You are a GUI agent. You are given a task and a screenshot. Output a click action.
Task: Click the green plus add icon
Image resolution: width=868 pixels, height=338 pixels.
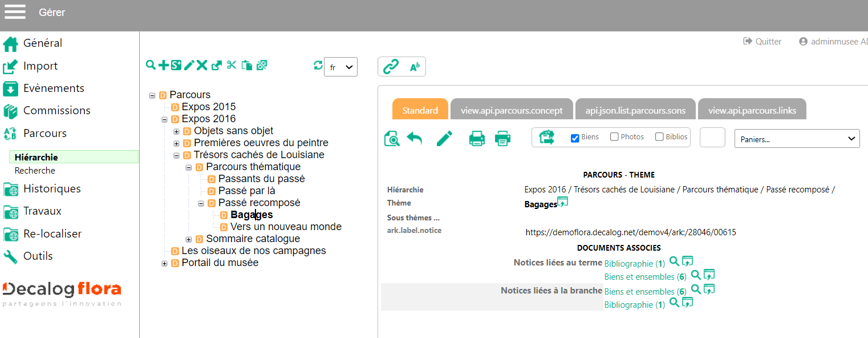coord(163,65)
